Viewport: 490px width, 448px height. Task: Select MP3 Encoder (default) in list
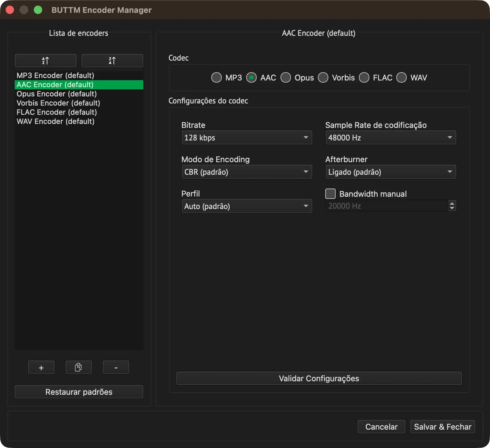pyautogui.click(x=79, y=76)
